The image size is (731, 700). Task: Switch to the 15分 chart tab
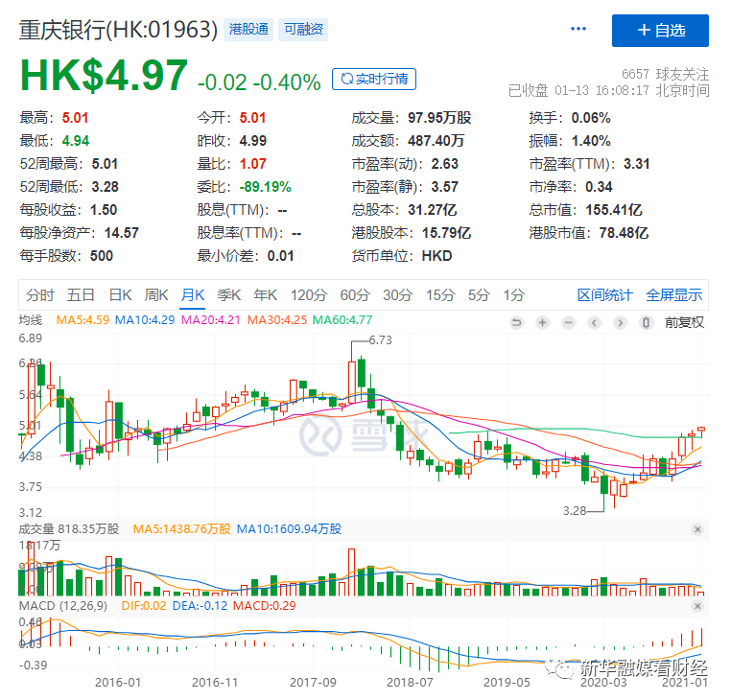pyautogui.click(x=440, y=295)
